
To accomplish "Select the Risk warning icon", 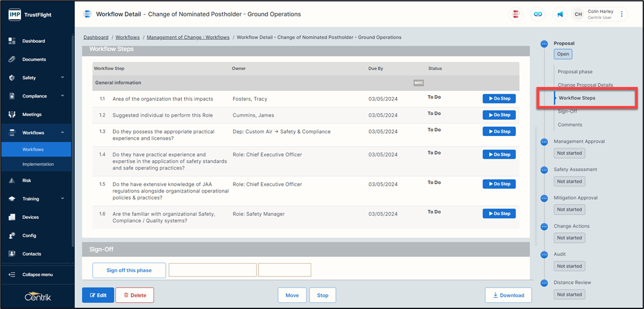I will (x=12, y=181).
